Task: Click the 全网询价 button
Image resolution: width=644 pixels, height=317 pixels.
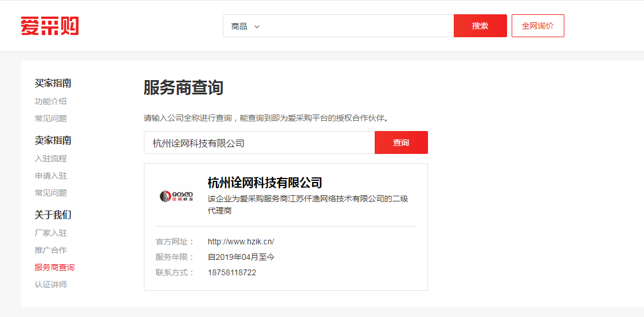Action: tap(537, 26)
